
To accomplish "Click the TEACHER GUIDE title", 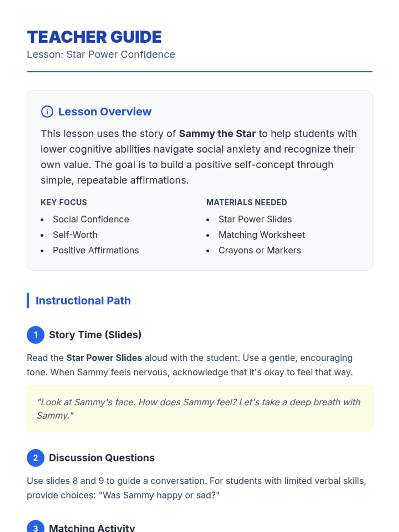I will [x=94, y=37].
